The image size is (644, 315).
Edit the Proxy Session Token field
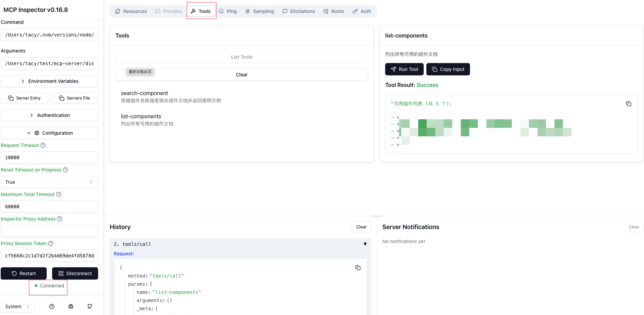(49, 256)
